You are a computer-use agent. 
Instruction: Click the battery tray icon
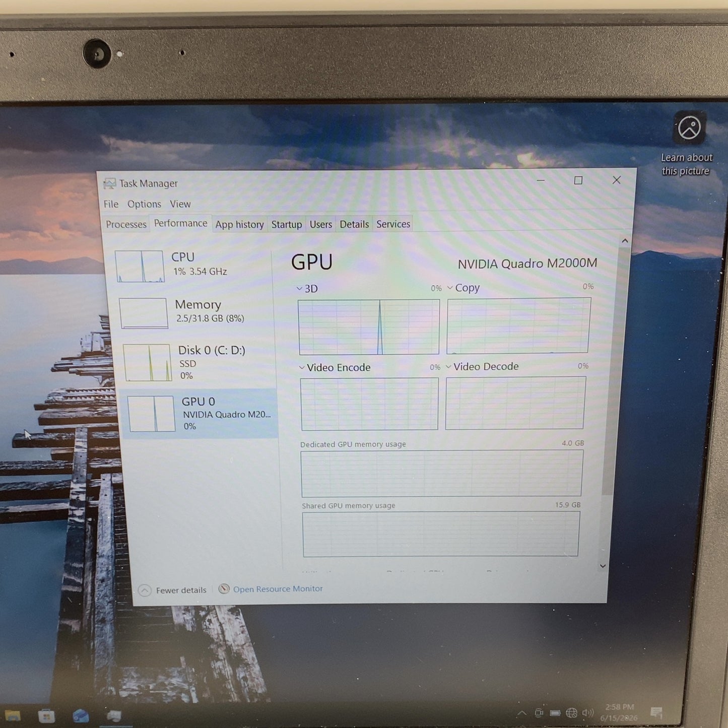point(555,713)
